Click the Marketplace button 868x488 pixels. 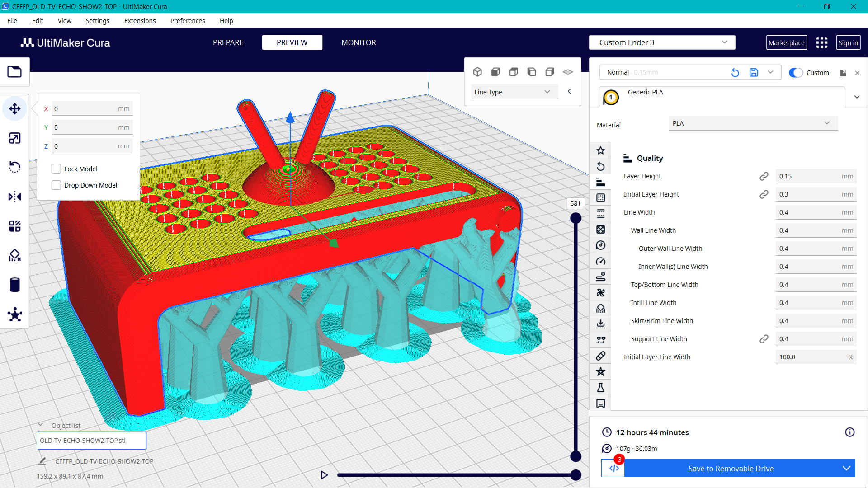(786, 42)
